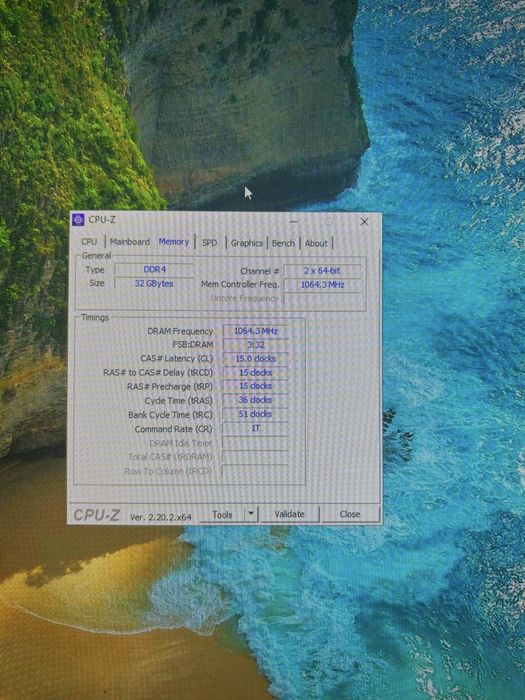
Task: Click the empty DRAM Idle Timer field
Action: tap(255, 443)
